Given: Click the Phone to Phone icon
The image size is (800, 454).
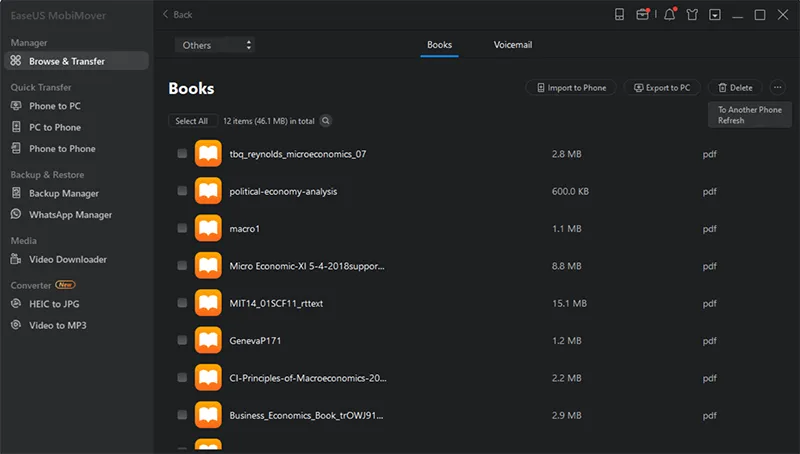Looking at the screenshot, I should pos(16,148).
